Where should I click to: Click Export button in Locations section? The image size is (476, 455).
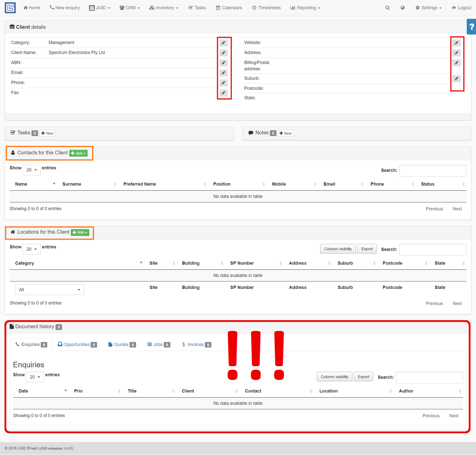click(x=367, y=249)
